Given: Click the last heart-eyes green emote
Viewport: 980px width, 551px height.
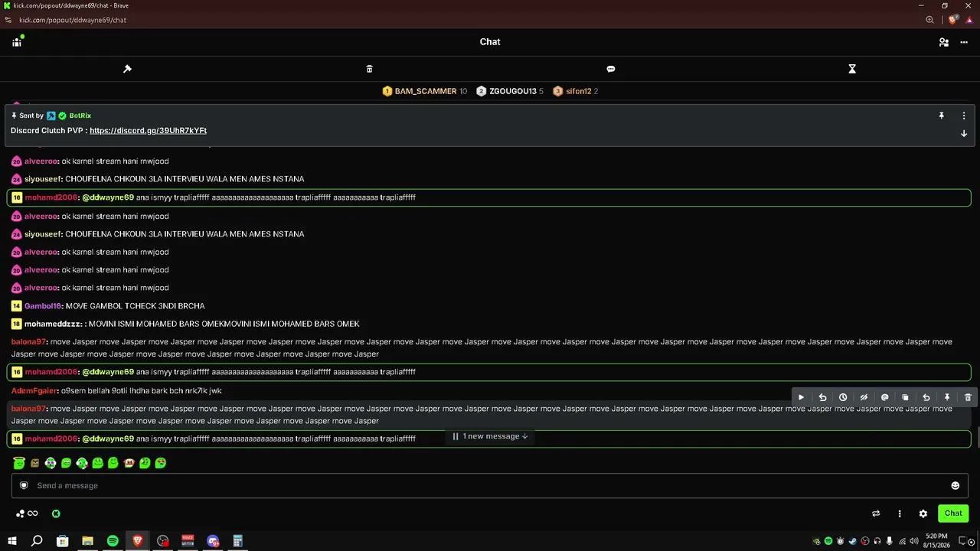Looking at the screenshot, I should [x=160, y=463].
